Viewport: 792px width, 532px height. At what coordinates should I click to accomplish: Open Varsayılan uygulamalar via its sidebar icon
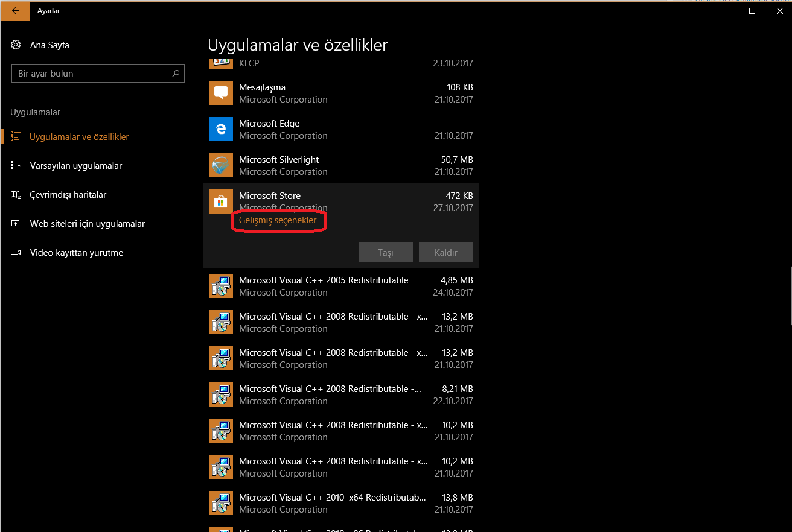click(16, 166)
